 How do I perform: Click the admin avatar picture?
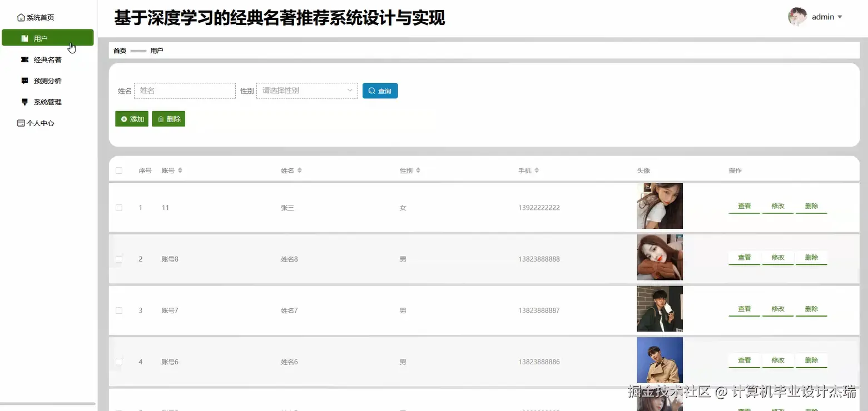click(x=797, y=17)
